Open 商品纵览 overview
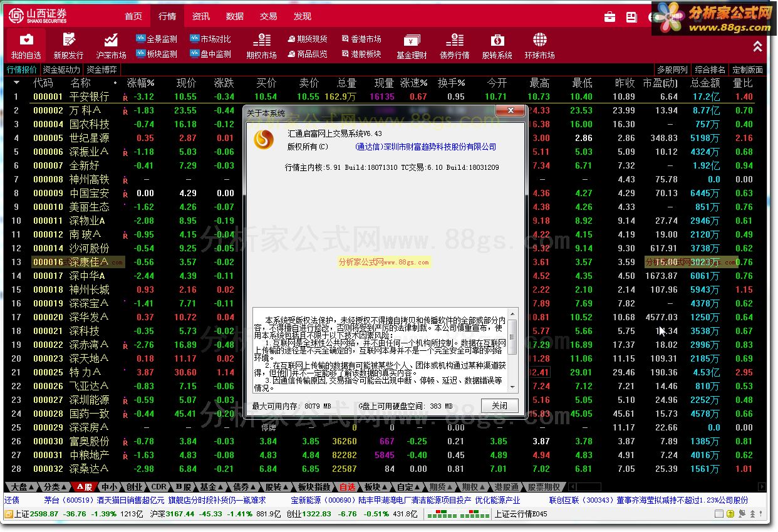The height and width of the screenshot is (532, 778). coord(308,55)
